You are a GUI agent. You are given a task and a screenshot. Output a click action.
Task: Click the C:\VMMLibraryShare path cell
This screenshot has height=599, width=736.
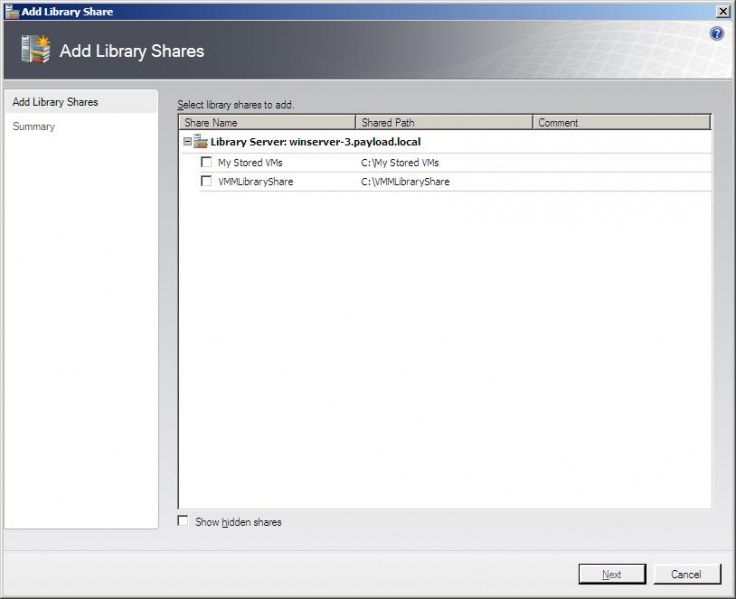point(405,182)
